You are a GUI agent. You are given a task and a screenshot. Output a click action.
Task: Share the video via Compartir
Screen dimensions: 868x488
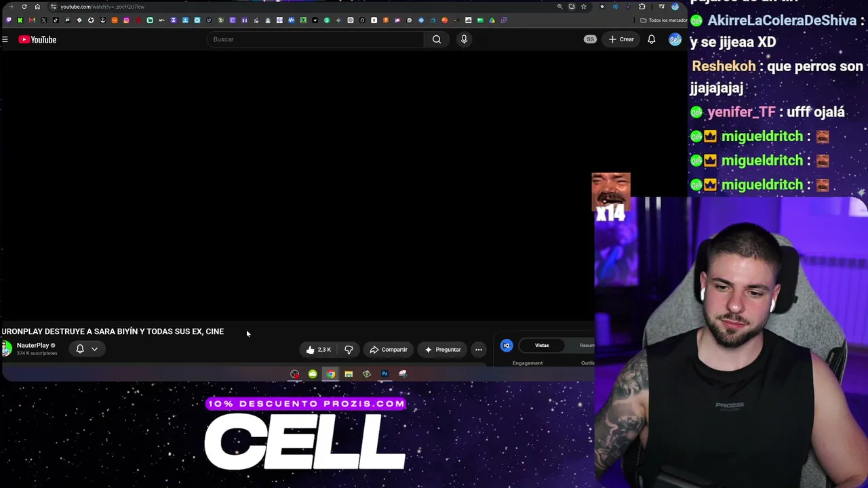point(389,350)
